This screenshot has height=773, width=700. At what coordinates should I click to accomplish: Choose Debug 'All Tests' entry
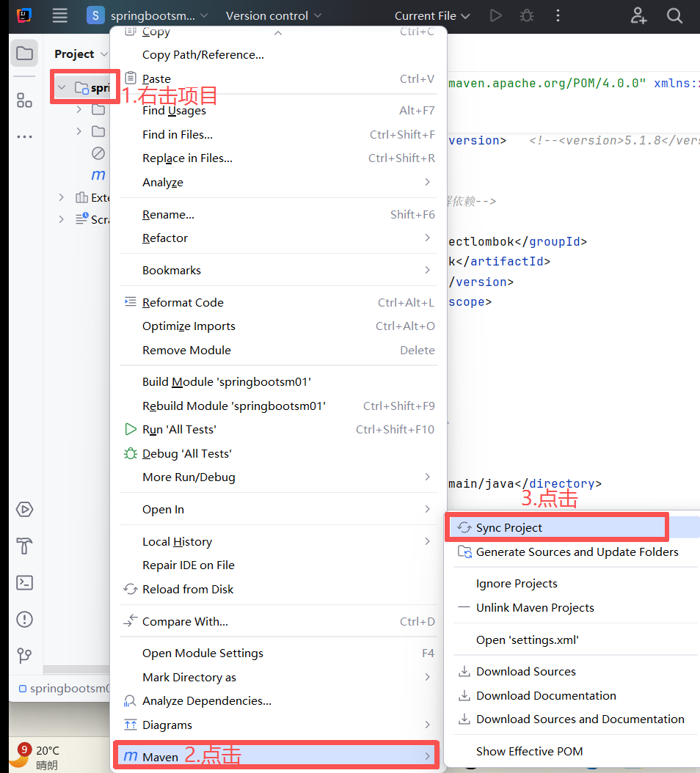pyautogui.click(x=278, y=453)
